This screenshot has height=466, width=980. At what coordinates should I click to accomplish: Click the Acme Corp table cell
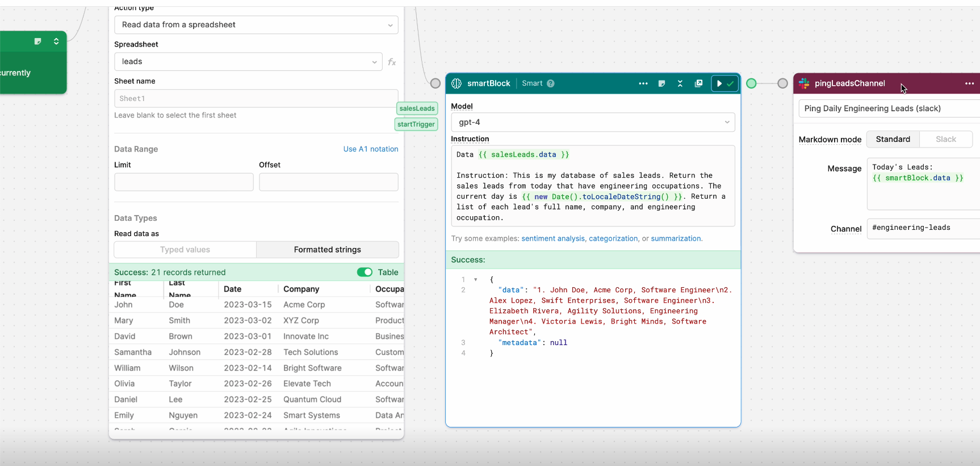coord(304,305)
